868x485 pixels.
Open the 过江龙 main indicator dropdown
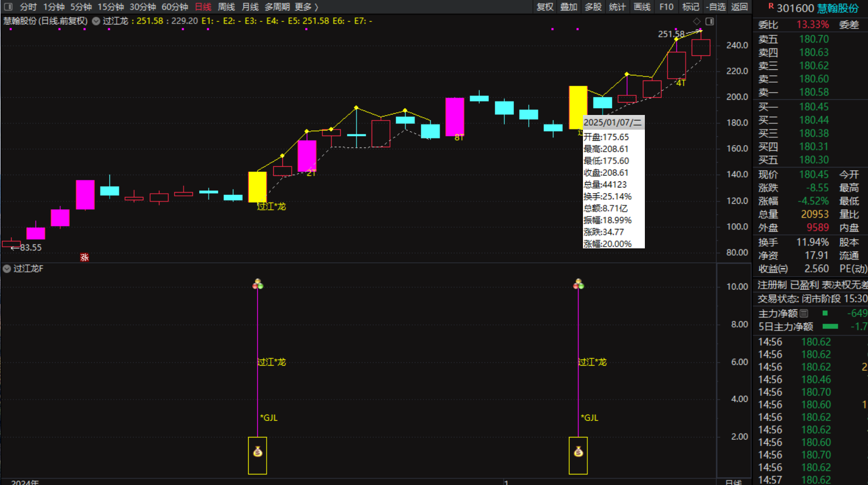[x=96, y=21]
